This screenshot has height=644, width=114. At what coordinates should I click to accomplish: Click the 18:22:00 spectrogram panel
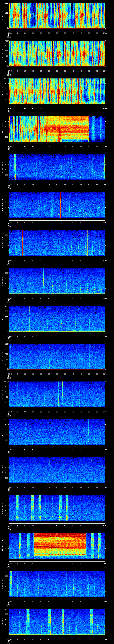pyautogui.click(x=57, y=243)
